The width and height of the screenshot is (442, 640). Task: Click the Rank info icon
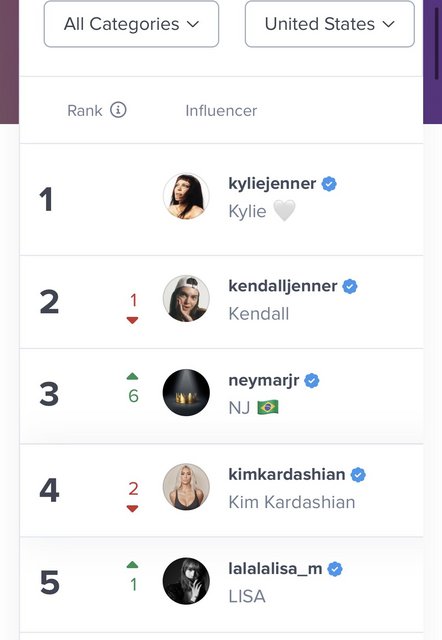[118, 110]
